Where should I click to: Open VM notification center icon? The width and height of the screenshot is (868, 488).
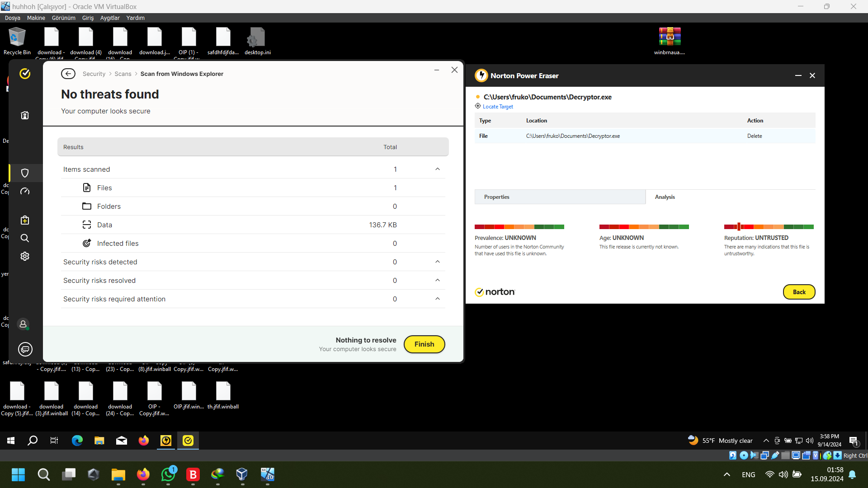click(854, 441)
